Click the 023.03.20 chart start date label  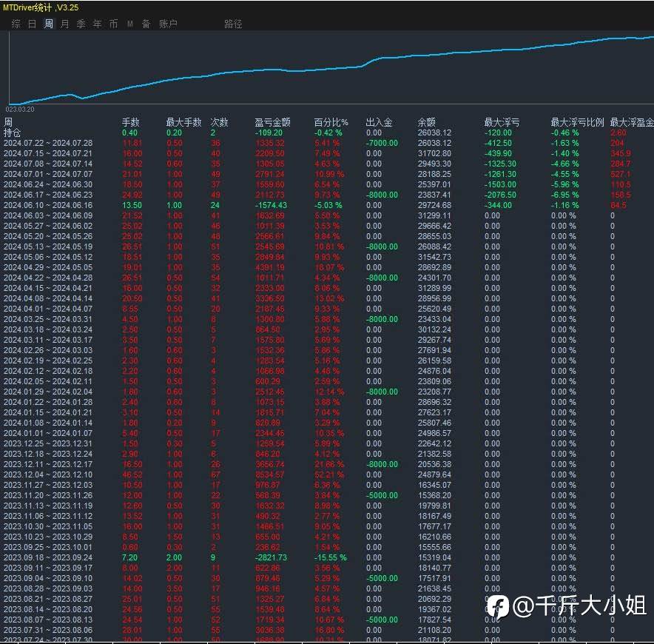pos(20,110)
